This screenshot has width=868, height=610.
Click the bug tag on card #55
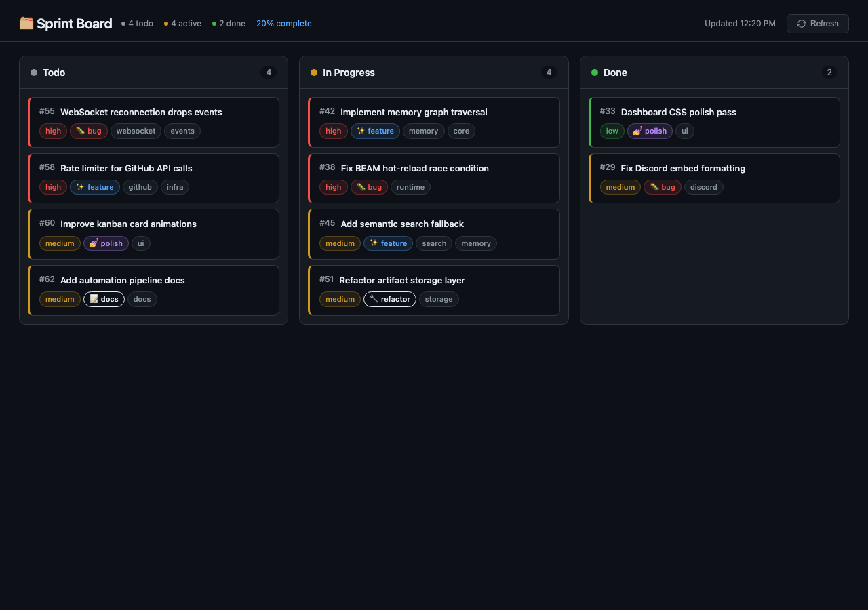tap(89, 131)
